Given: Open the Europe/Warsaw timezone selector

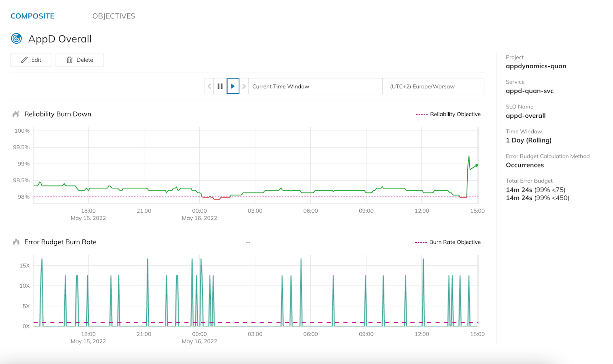Looking at the screenshot, I should coord(434,86).
